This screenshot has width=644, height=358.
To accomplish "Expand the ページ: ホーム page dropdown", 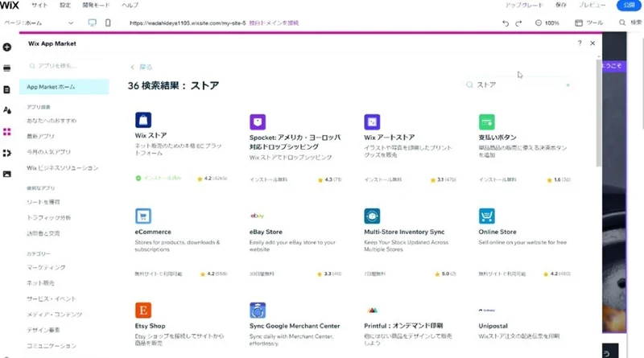I will [39, 23].
